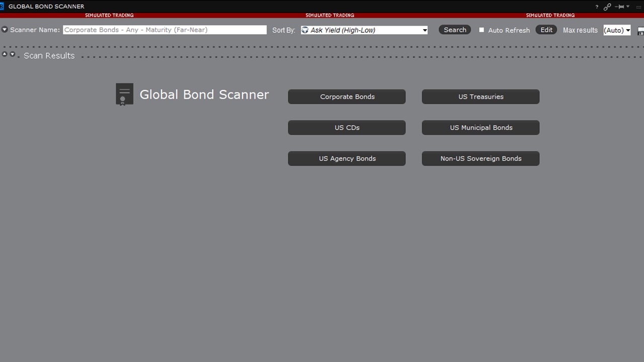Click the globe icon in the Sort By field
This screenshot has height=362, width=644.
(304, 30)
